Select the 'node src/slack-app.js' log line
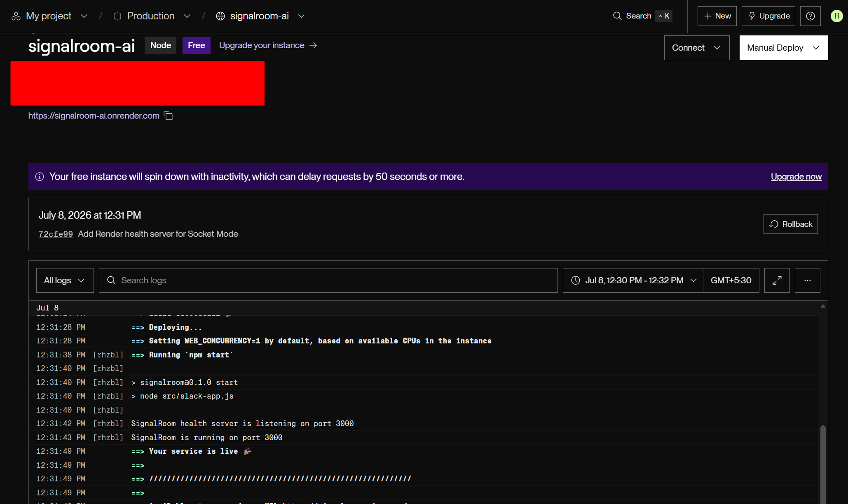 tap(423, 396)
